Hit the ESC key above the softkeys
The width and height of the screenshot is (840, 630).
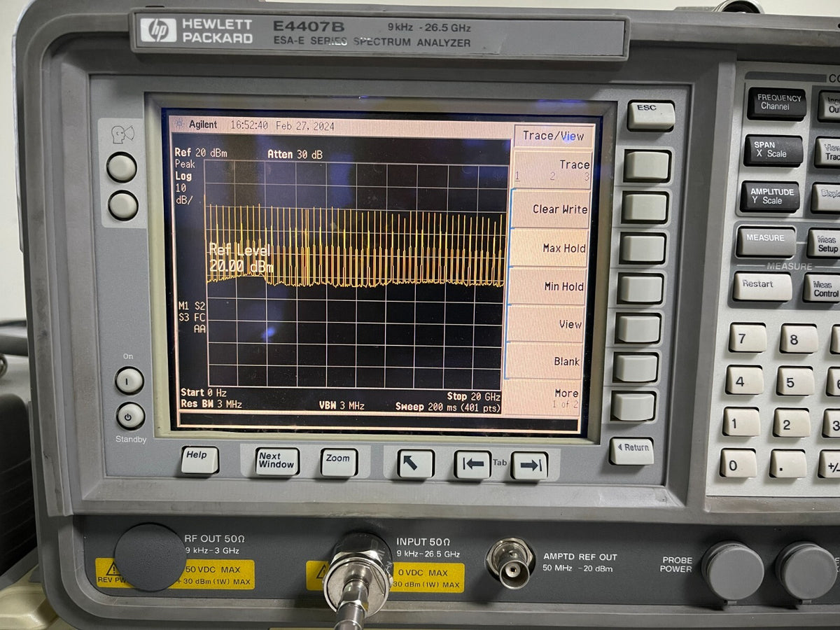click(x=651, y=115)
